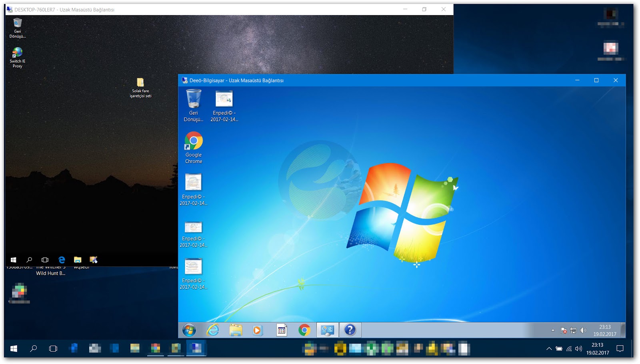Open the host Action Center notifications icon

click(x=620, y=349)
